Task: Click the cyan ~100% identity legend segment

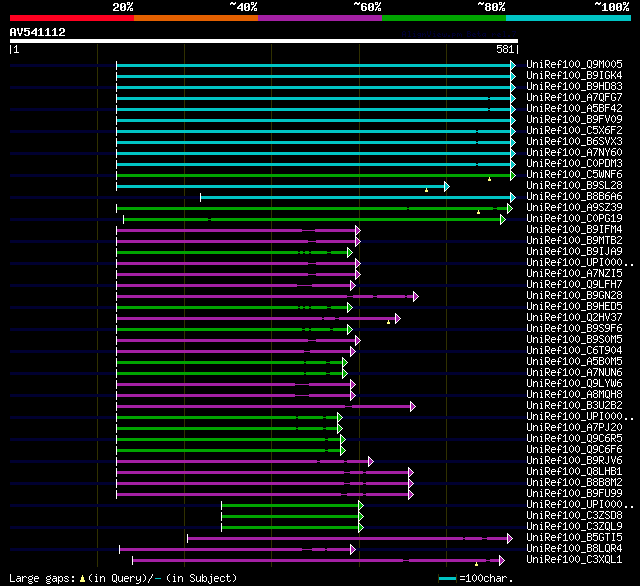Action: [569, 18]
